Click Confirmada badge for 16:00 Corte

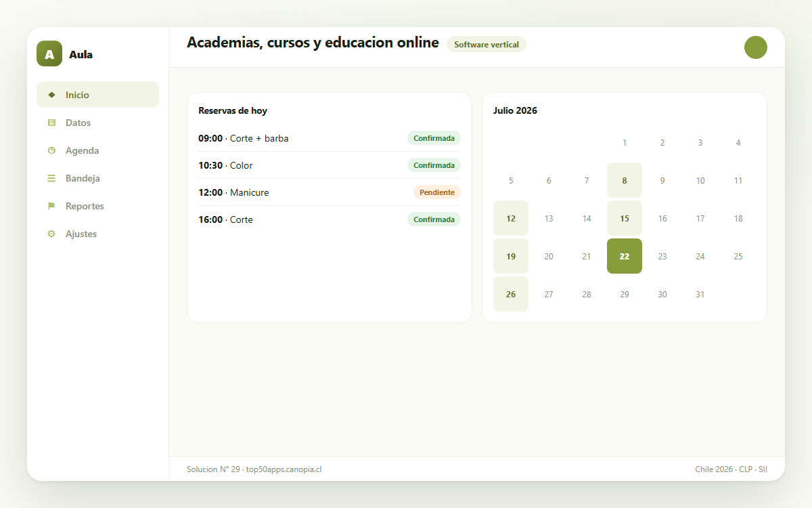point(434,219)
